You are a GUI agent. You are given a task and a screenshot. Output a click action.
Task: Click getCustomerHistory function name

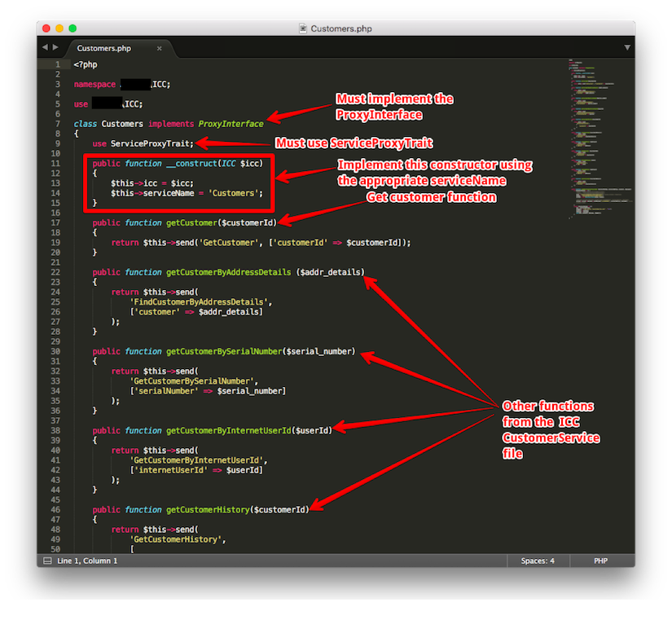pyautogui.click(x=208, y=510)
